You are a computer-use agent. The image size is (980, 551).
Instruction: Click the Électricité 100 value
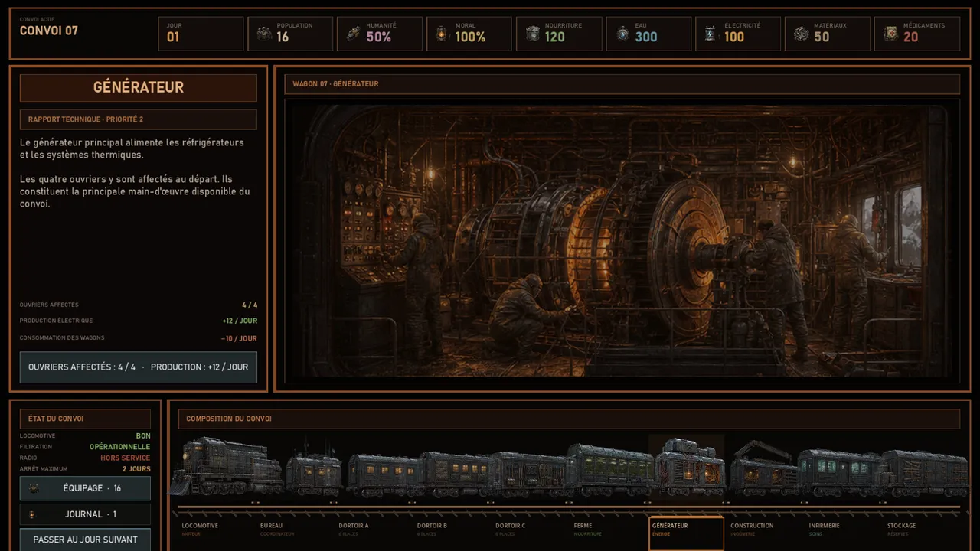click(734, 37)
